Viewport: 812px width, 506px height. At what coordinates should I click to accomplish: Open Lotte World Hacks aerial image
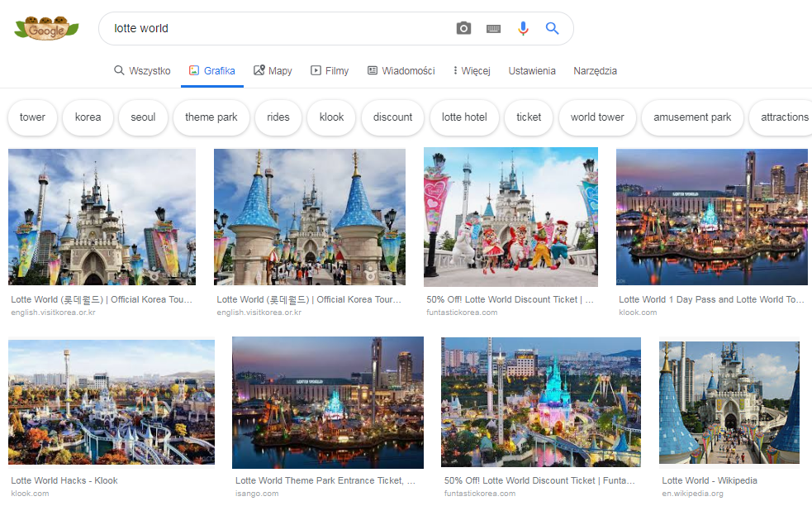(112, 403)
